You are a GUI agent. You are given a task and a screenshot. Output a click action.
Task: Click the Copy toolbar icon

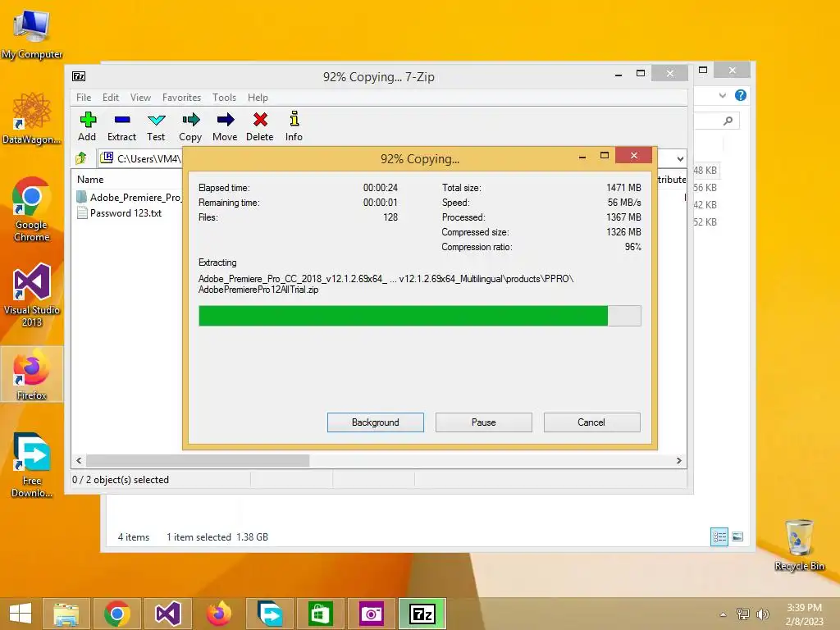pyautogui.click(x=190, y=126)
